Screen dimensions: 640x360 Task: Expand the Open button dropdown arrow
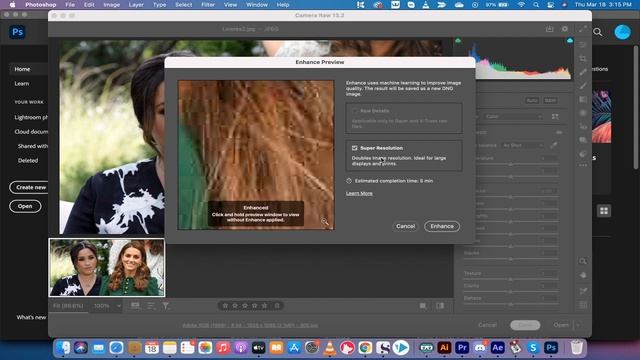(x=578, y=325)
